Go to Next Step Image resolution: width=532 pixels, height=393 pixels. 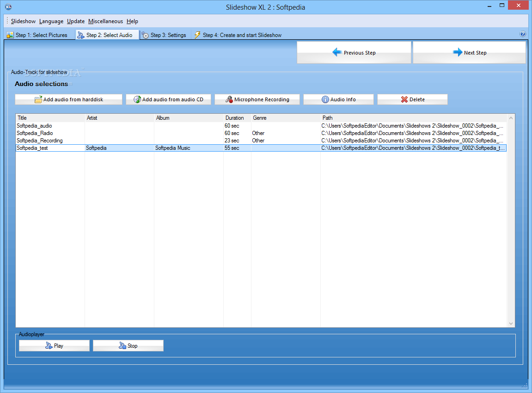pyautogui.click(x=469, y=53)
